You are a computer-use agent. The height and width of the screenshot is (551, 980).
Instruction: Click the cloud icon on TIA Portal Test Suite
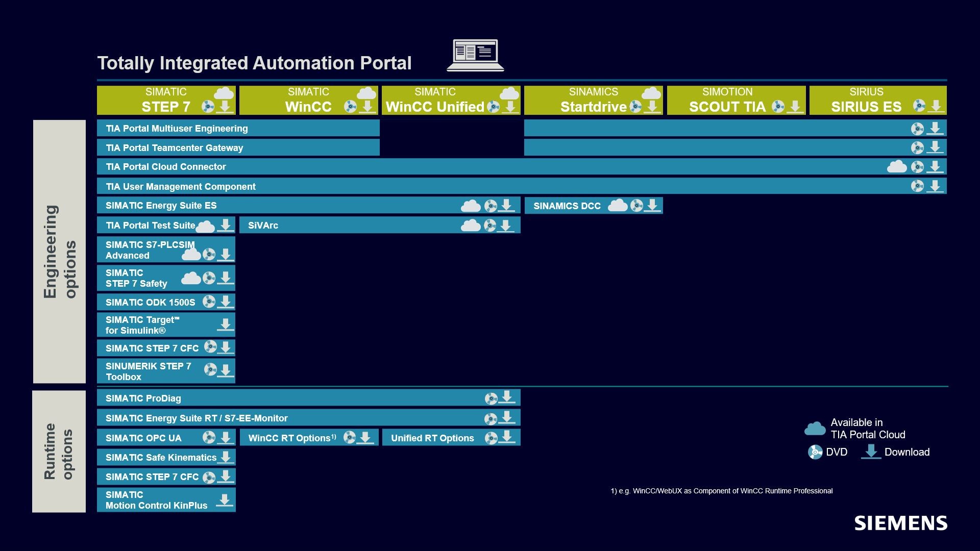(x=205, y=226)
